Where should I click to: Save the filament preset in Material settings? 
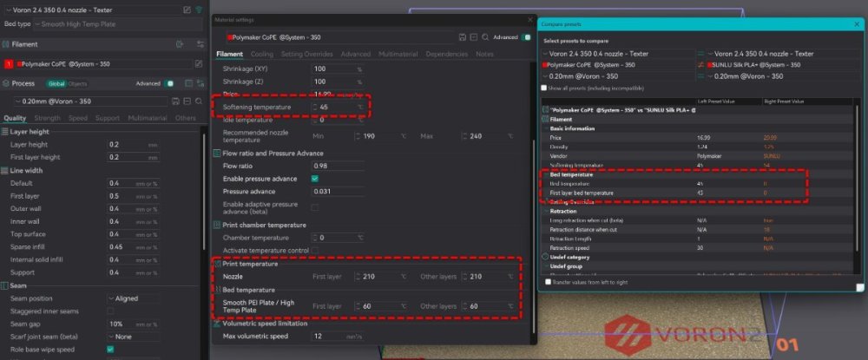tap(463, 37)
